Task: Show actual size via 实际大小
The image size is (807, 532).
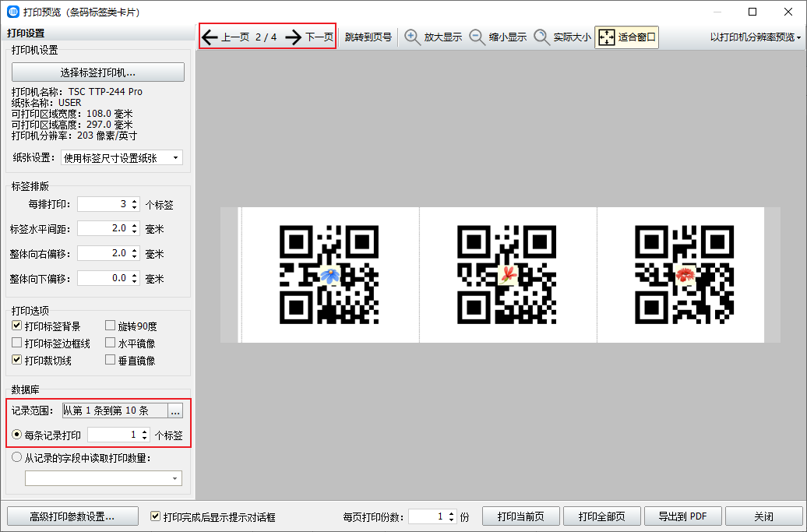Action: 562,37
